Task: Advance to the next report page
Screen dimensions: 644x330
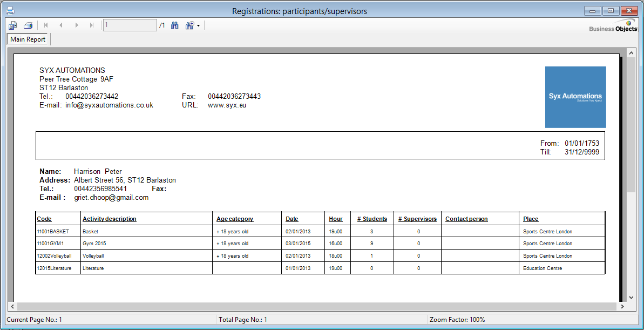Action: [x=77, y=25]
